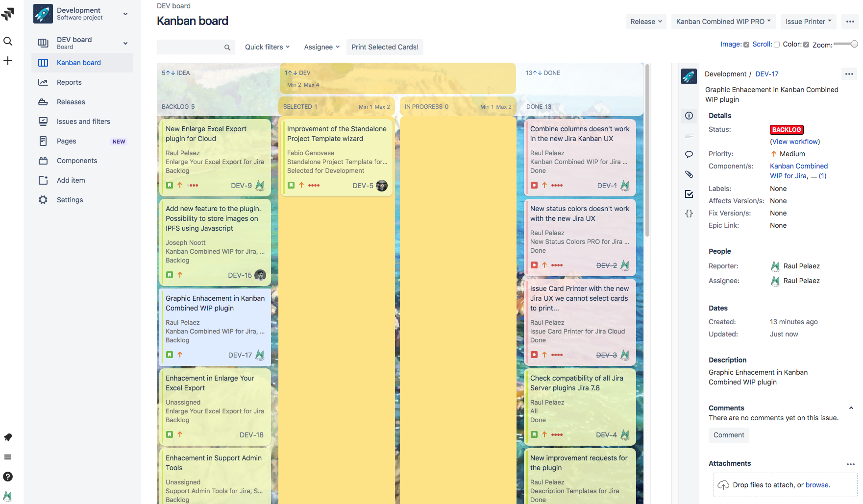Open the help question mark icon

click(8, 477)
